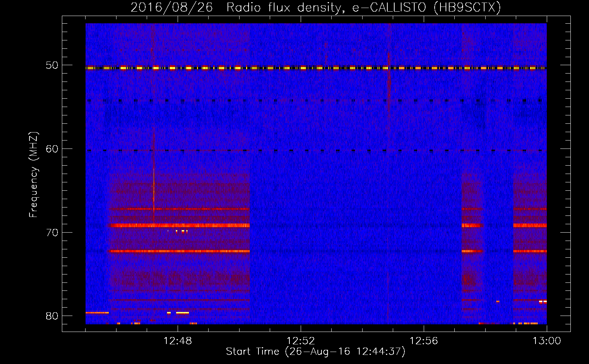This screenshot has height=364, width=589.
Task: Click the 60 frequency tick label
Action: 52,149
